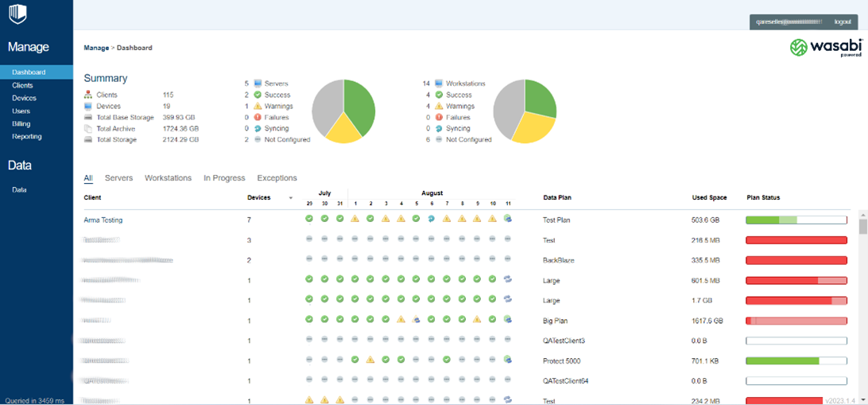The image size is (868, 405).
Task: Click the shield logo in the sidebar
Action: 17,14
